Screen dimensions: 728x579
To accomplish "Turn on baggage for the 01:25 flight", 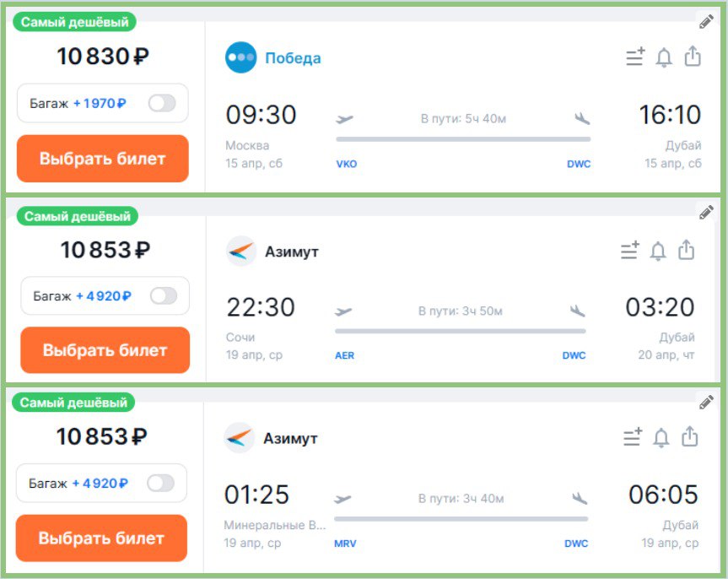I will pos(160,484).
